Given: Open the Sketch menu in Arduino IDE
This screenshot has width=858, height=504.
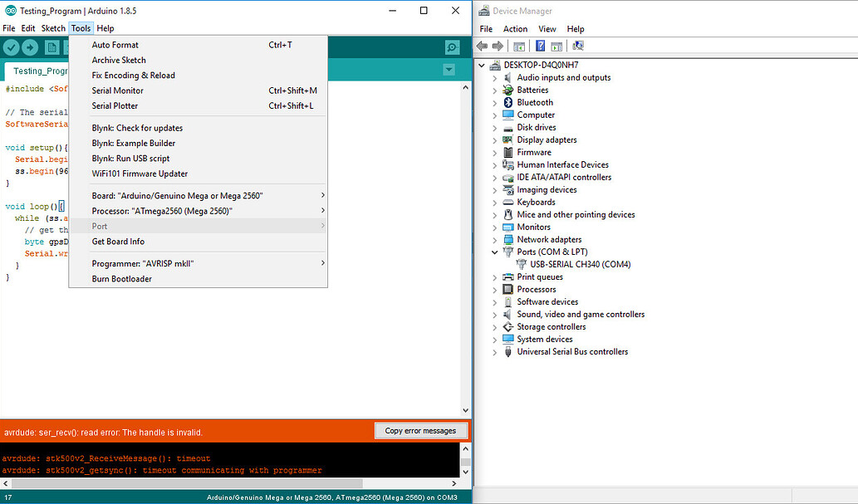Looking at the screenshot, I should 52,27.
